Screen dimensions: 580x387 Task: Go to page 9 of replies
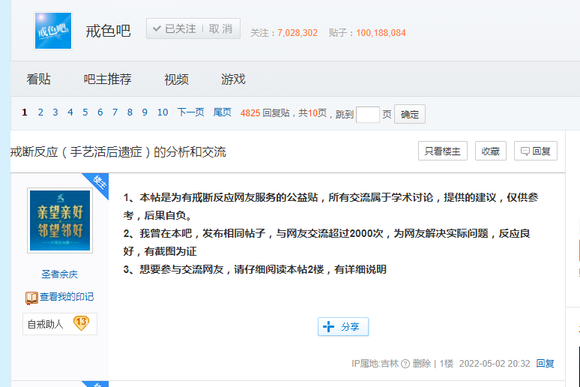coord(145,112)
